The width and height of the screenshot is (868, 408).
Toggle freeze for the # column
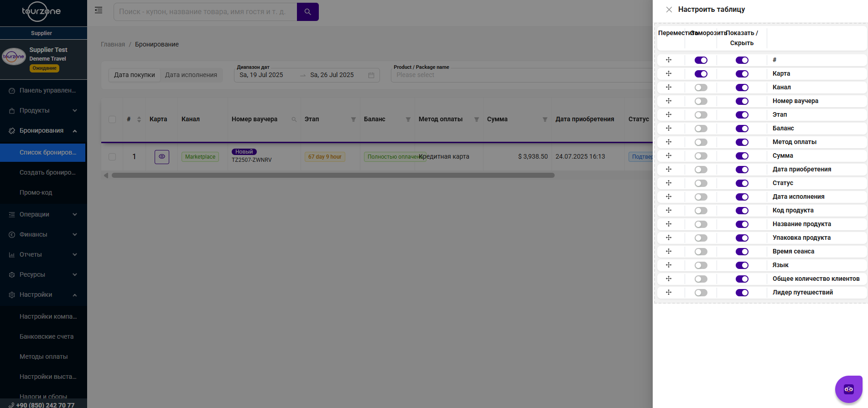pos(701,60)
